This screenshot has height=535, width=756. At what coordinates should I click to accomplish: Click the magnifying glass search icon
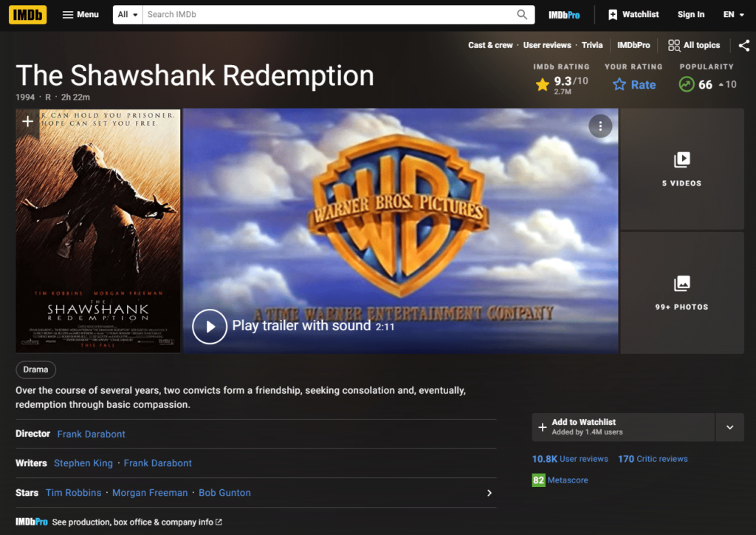[522, 15]
